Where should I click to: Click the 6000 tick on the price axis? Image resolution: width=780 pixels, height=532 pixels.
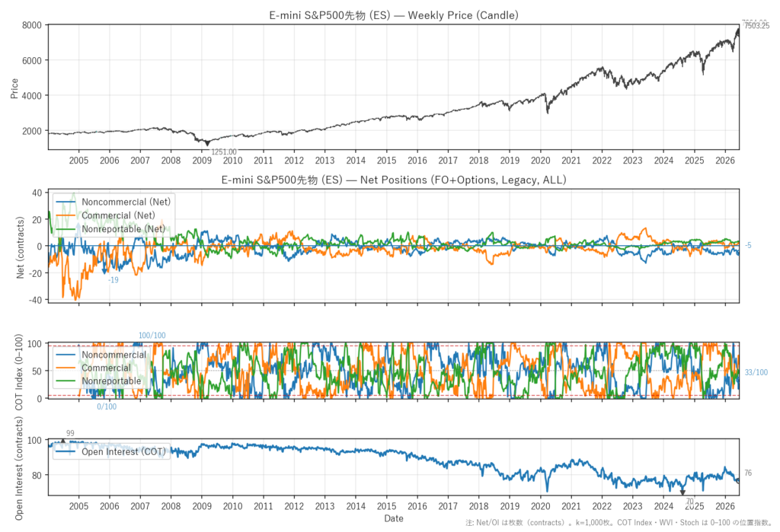point(32,60)
